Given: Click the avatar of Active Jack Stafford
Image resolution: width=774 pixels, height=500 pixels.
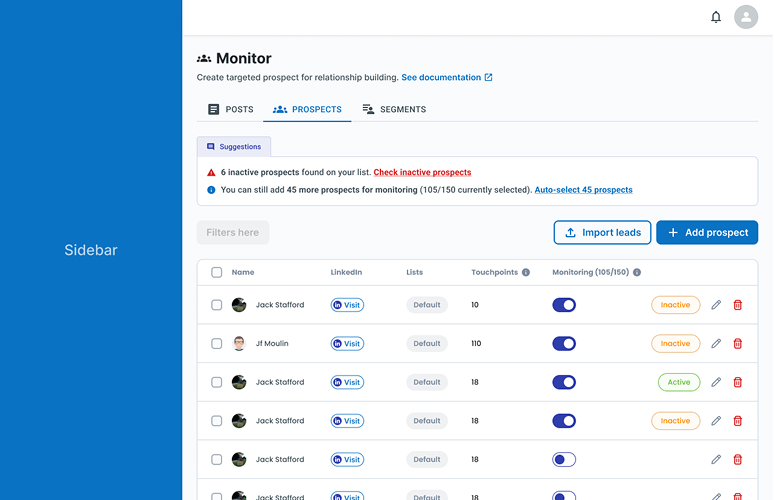Looking at the screenshot, I should point(239,382).
